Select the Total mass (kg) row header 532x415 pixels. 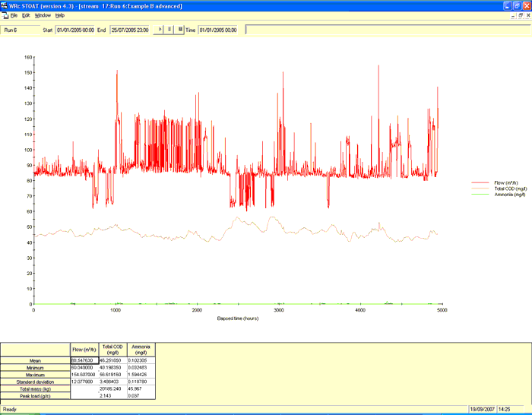(x=35, y=389)
